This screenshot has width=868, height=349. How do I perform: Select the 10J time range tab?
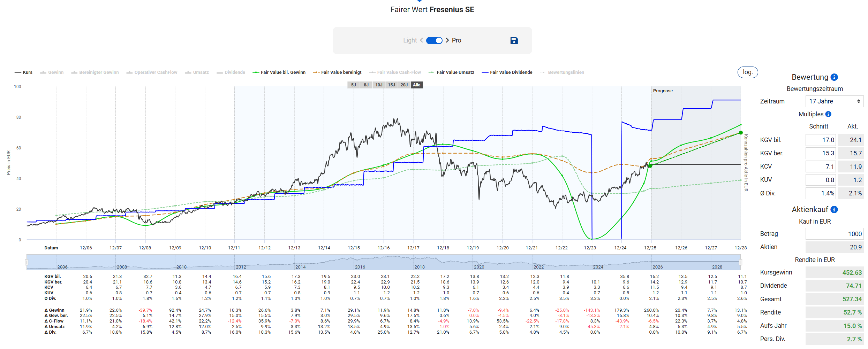379,85
